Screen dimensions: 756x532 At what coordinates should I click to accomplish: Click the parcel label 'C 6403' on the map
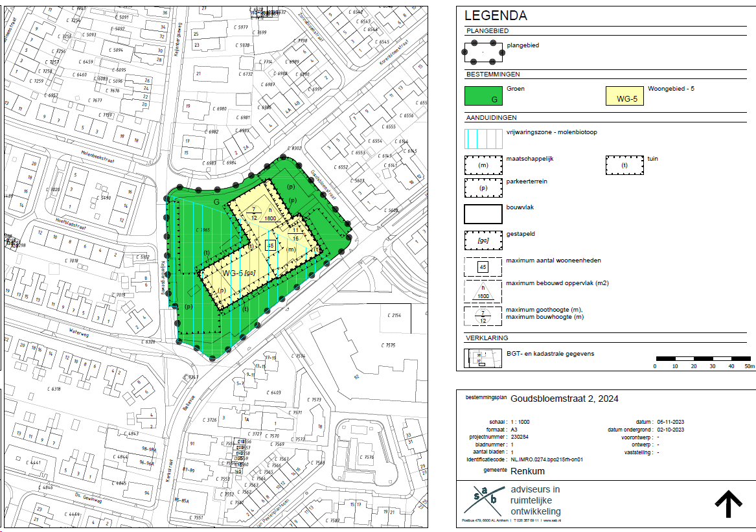click(x=274, y=393)
